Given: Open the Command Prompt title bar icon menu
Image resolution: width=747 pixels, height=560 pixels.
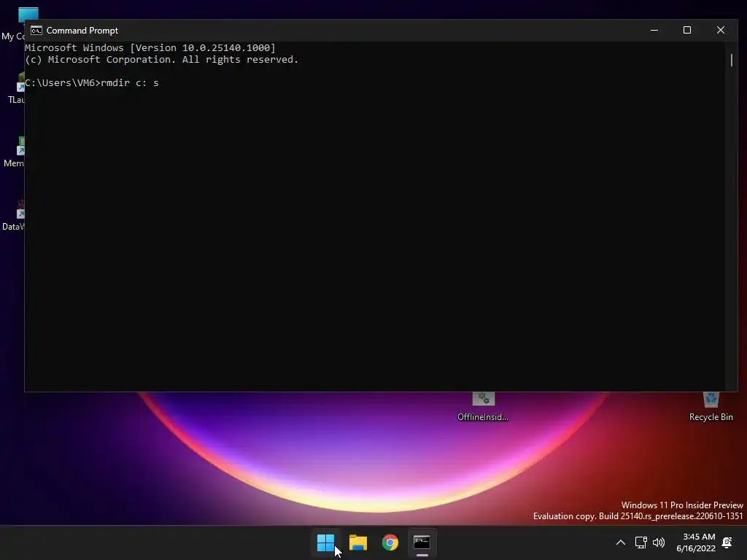Looking at the screenshot, I should click(36, 31).
